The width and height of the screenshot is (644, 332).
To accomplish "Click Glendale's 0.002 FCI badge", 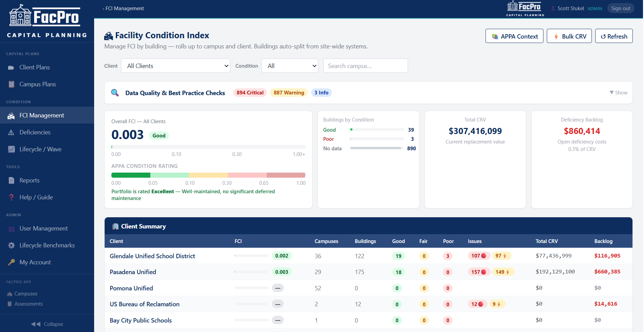I will point(282,256).
